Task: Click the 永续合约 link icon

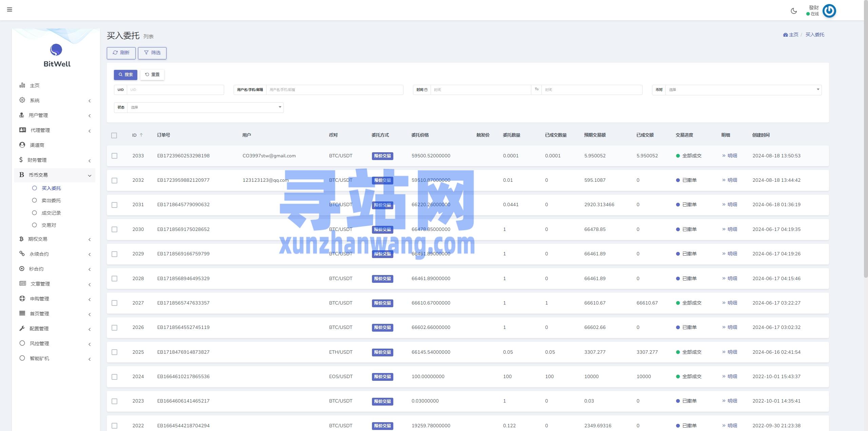Action: pyautogui.click(x=22, y=254)
